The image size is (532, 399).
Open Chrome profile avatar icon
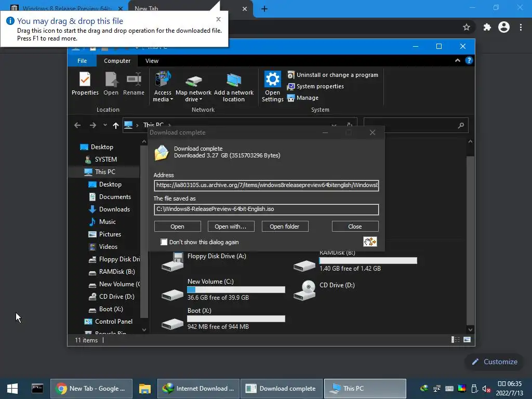point(504,27)
